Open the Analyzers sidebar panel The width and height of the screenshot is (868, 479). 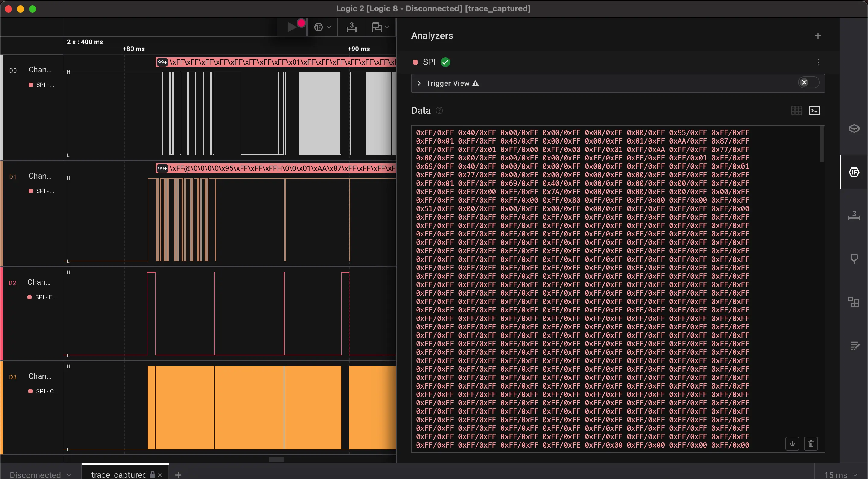pos(854,172)
